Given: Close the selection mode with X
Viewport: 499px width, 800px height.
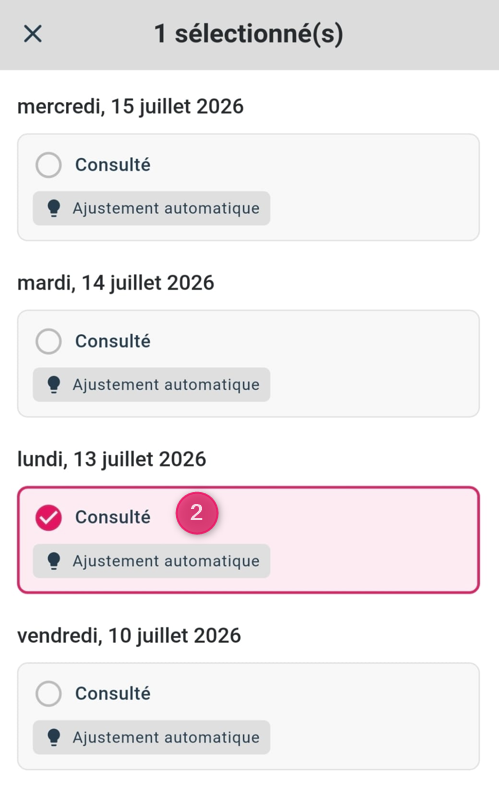Looking at the screenshot, I should click(33, 34).
